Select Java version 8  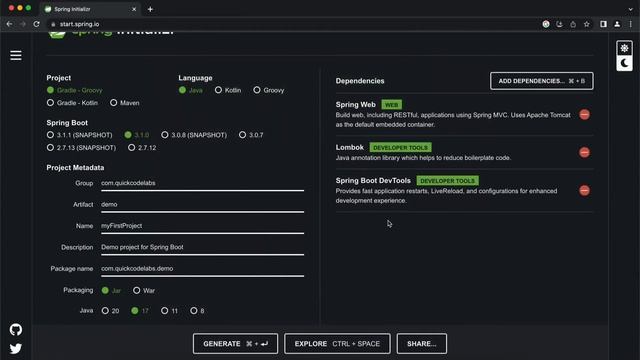(197, 311)
